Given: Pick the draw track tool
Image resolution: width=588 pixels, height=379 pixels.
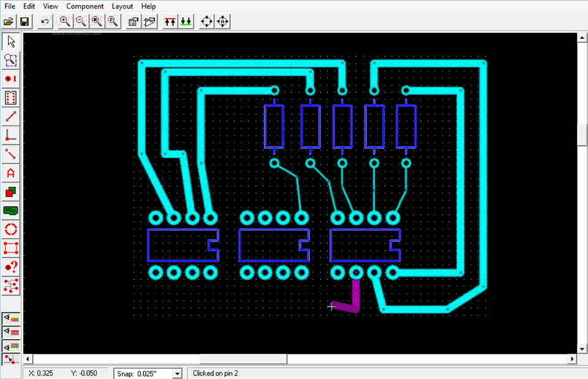Looking at the screenshot, I should (10, 117).
